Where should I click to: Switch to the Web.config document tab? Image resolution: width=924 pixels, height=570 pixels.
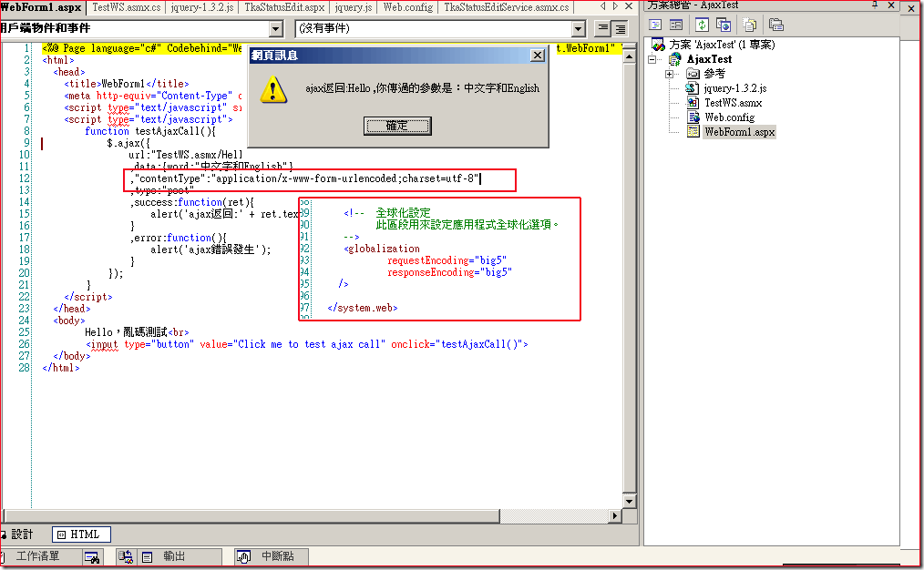click(407, 7)
